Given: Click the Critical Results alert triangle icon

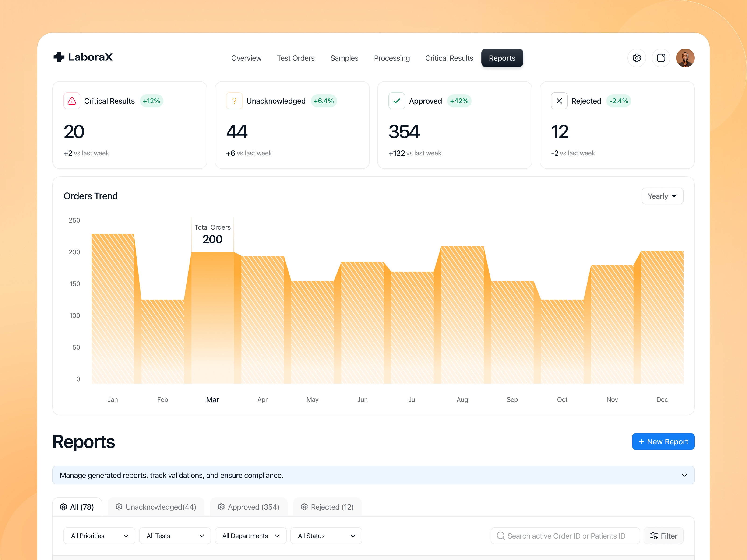Looking at the screenshot, I should tap(72, 101).
